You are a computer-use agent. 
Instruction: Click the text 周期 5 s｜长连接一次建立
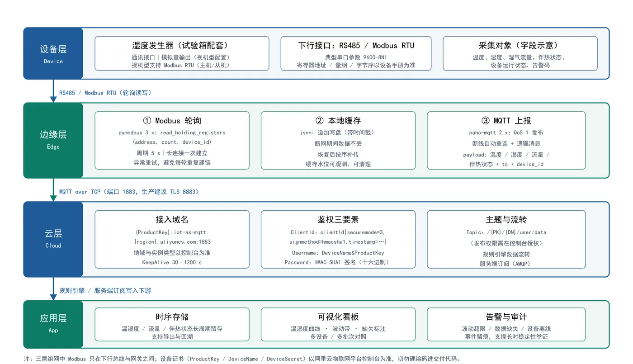pyautogui.click(x=172, y=153)
